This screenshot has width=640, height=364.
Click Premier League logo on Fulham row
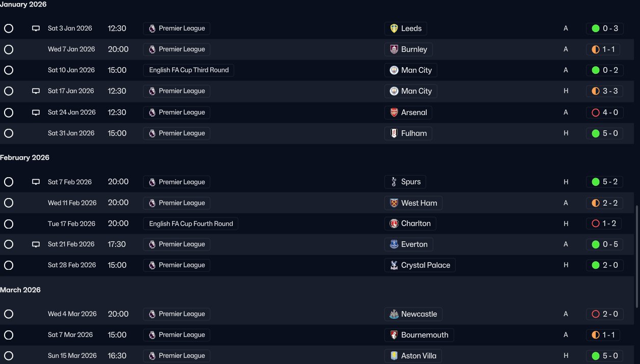coord(152,133)
